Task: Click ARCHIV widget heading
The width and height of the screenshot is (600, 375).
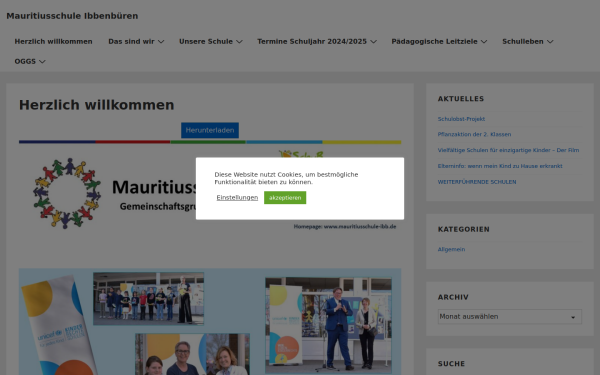Action: tap(453, 297)
